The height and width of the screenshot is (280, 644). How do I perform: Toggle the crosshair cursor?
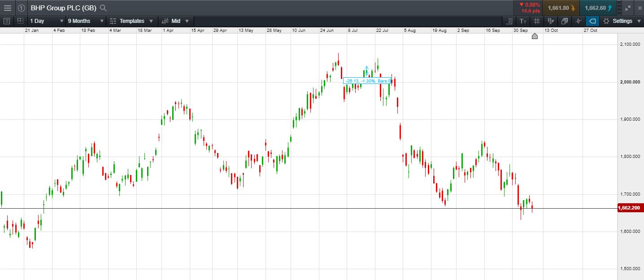(x=579, y=21)
